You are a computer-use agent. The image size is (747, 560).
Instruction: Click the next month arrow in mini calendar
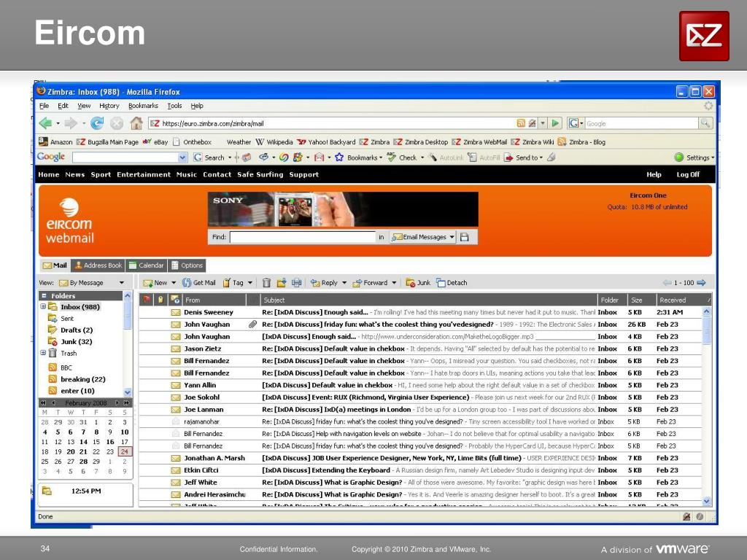(117, 402)
